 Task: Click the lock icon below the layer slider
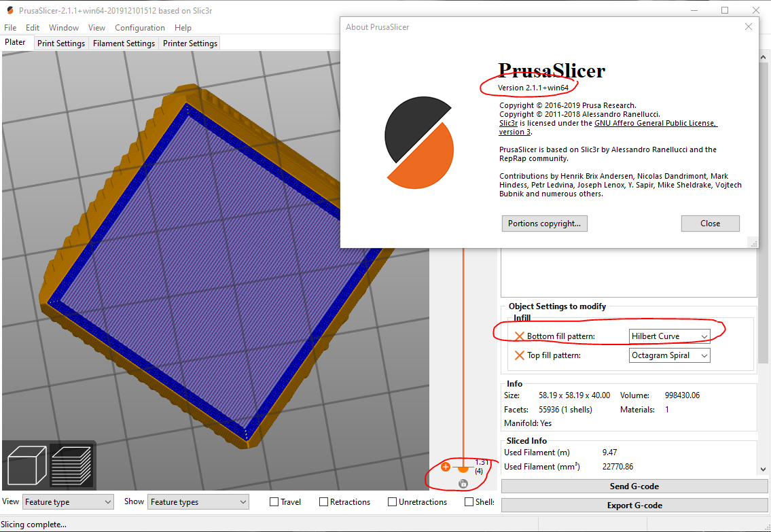coord(463,483)
